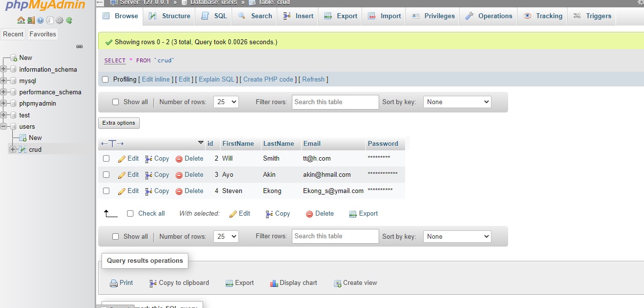
Task: Open the Structure tab
Action: (169, 16)
